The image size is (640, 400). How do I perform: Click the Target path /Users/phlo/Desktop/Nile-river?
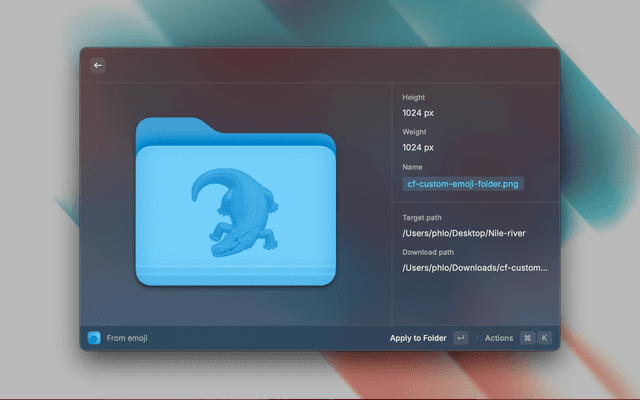tap(463, 233)
